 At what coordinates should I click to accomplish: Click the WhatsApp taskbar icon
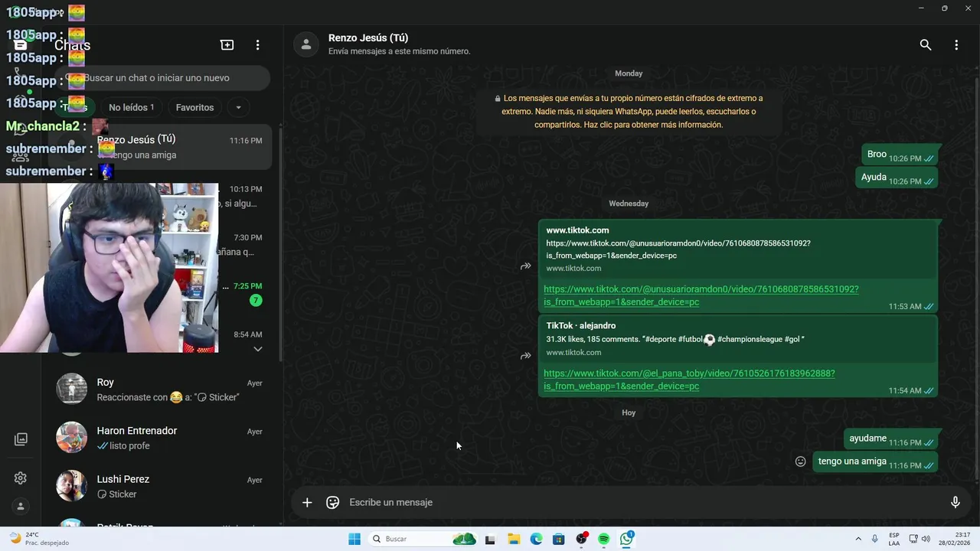click(x=627, y=539)
